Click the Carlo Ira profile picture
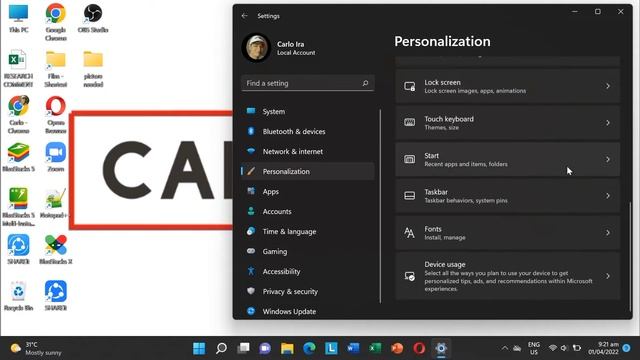The height and width of the screenshot is (360, 640). [256, 48]
